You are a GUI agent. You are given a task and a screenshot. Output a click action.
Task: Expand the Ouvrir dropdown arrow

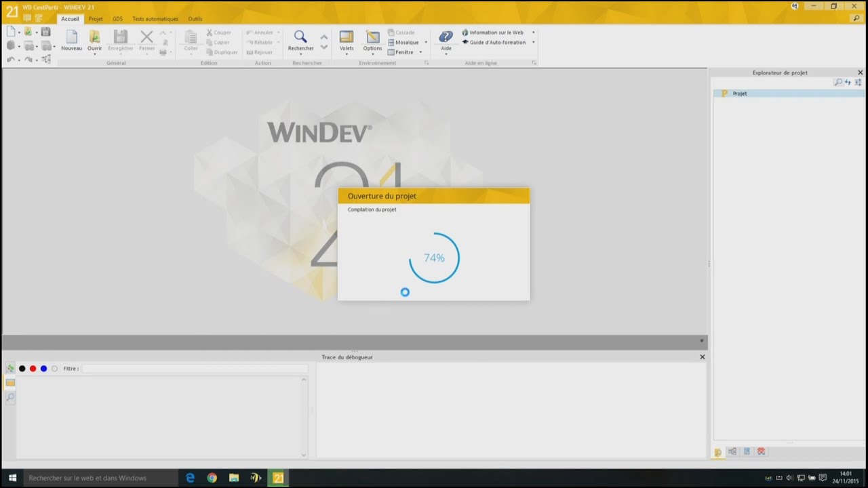coord(94,54)
